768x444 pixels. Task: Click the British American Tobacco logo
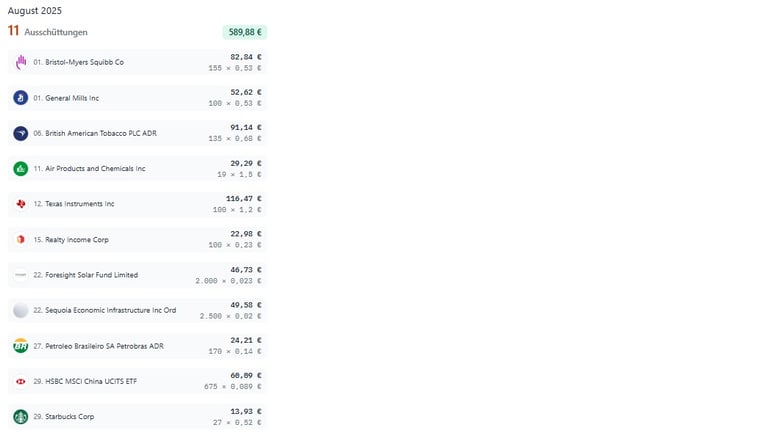pos(20,133)
